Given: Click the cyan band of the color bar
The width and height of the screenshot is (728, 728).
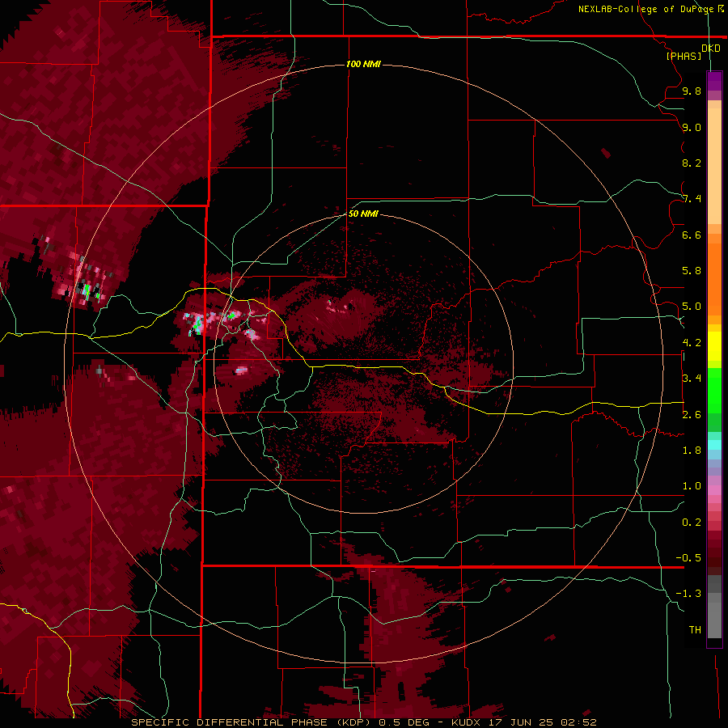Looking at the screenshot, I should 714,445.
